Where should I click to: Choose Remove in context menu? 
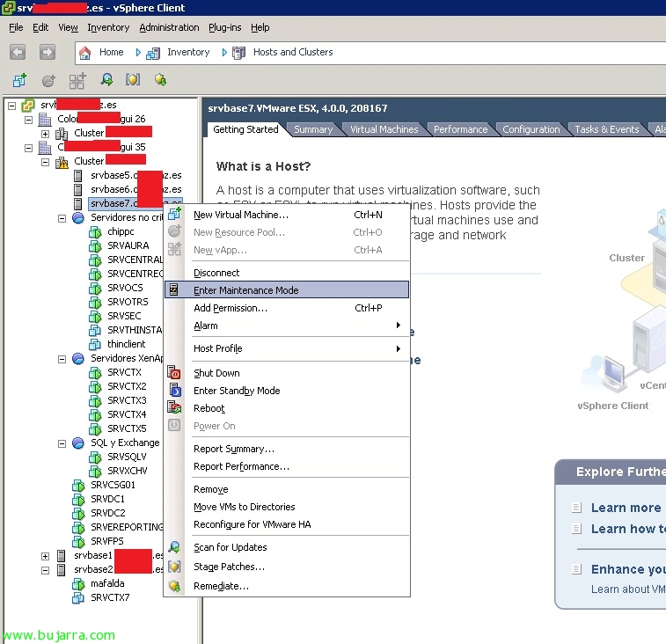coord(287,489)
